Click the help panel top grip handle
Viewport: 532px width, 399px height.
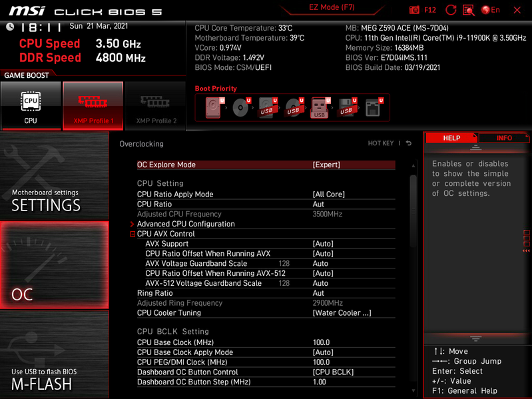click(x=475, y=148)
